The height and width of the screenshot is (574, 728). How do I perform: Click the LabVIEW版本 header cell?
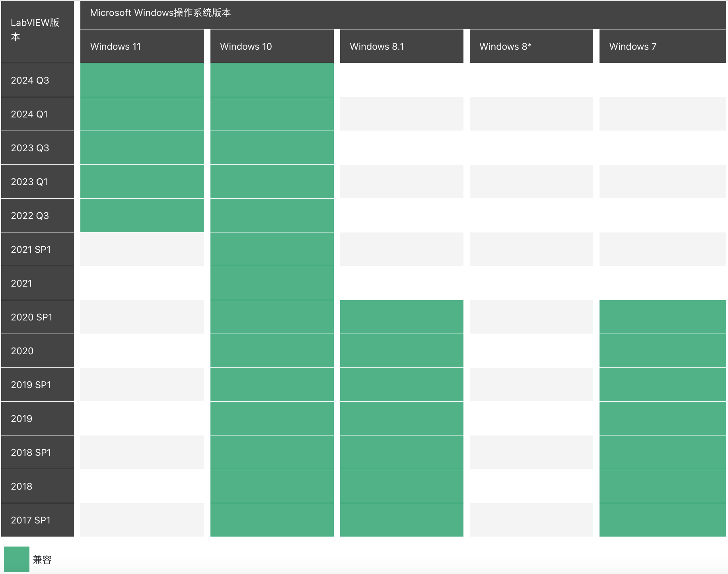click(37, 31)
